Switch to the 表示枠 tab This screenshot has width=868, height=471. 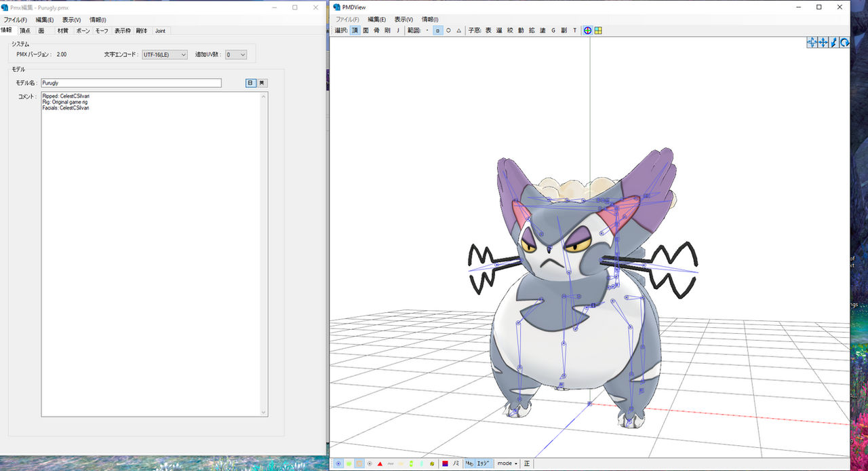pyautogui.click(x=123, y=31)
